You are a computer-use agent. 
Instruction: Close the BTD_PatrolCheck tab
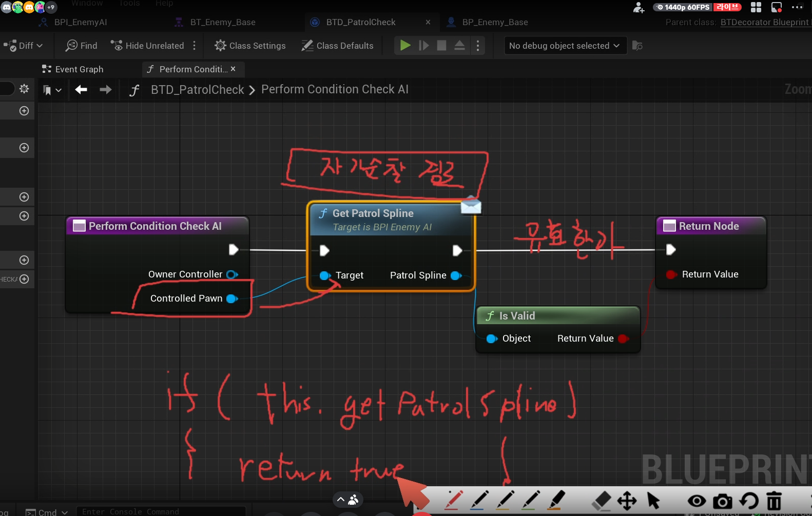pyautogui.click(x=428, y=22)
